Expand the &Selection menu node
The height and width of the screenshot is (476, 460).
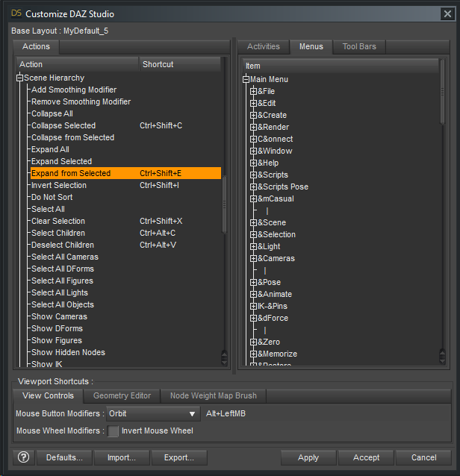(253, 235)
